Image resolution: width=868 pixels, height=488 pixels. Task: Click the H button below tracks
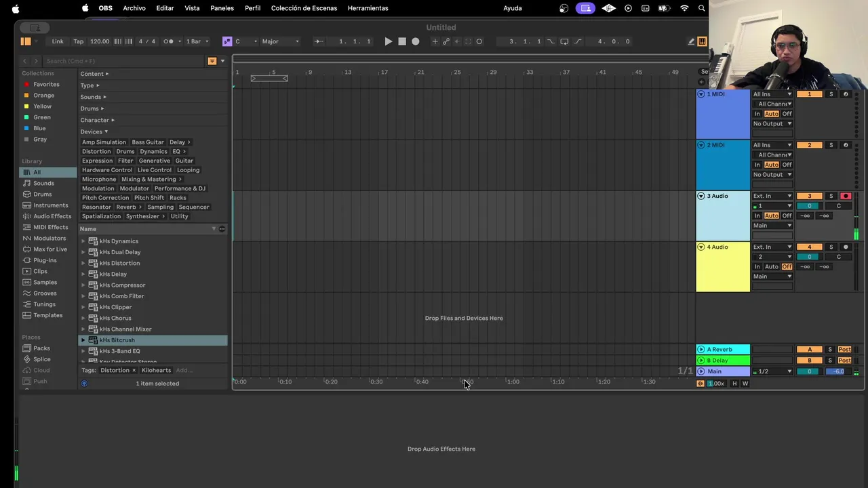point(734,384)
